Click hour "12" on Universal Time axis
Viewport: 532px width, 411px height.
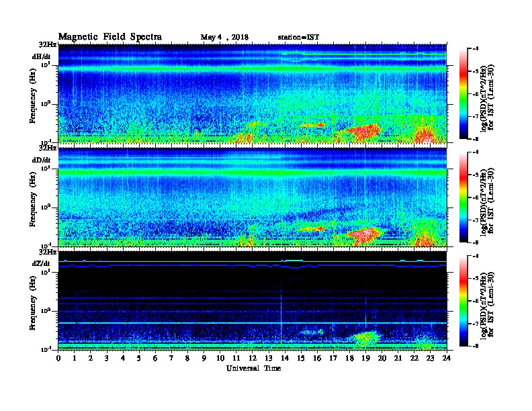[253, 359]
